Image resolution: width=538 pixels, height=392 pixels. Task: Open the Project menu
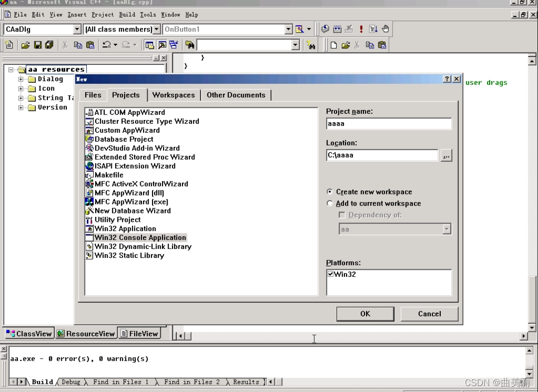click(103, 14)
